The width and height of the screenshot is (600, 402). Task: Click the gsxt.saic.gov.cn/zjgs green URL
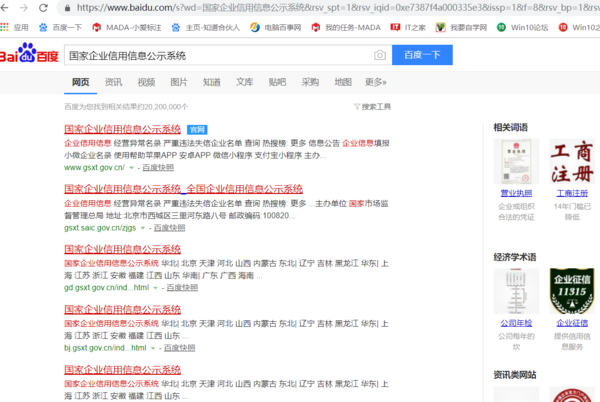tap(100, 228)
